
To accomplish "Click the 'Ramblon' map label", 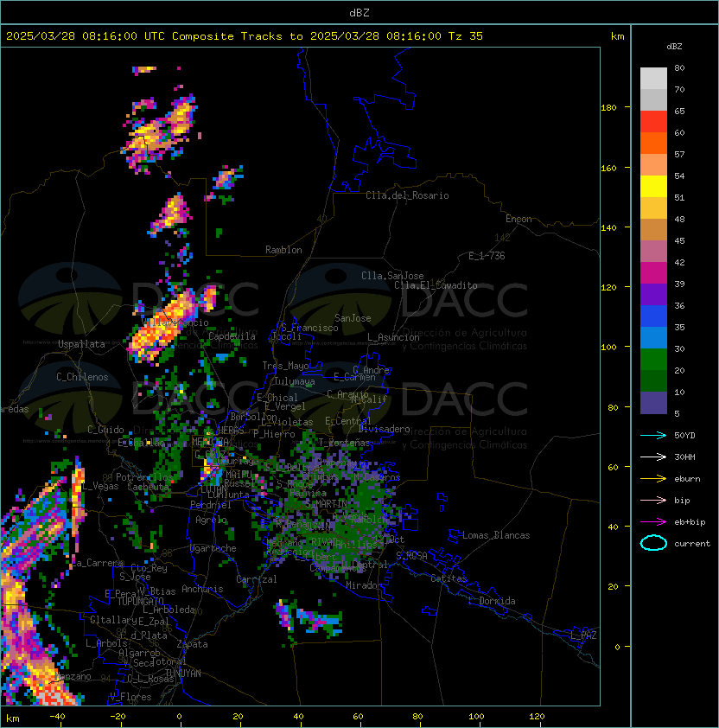I will [283, 250].
